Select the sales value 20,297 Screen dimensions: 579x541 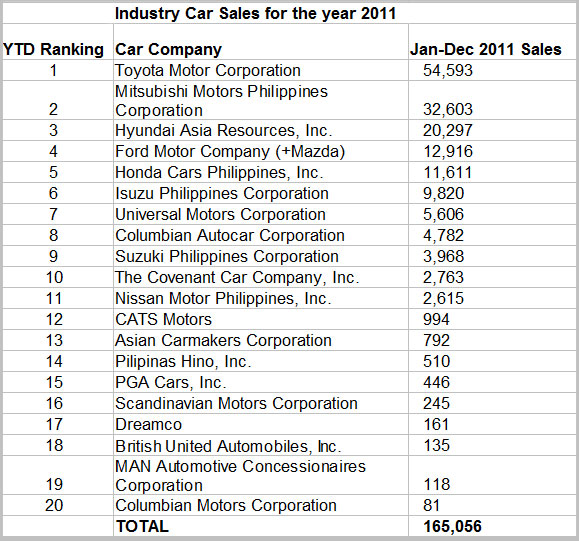point(448,130)
